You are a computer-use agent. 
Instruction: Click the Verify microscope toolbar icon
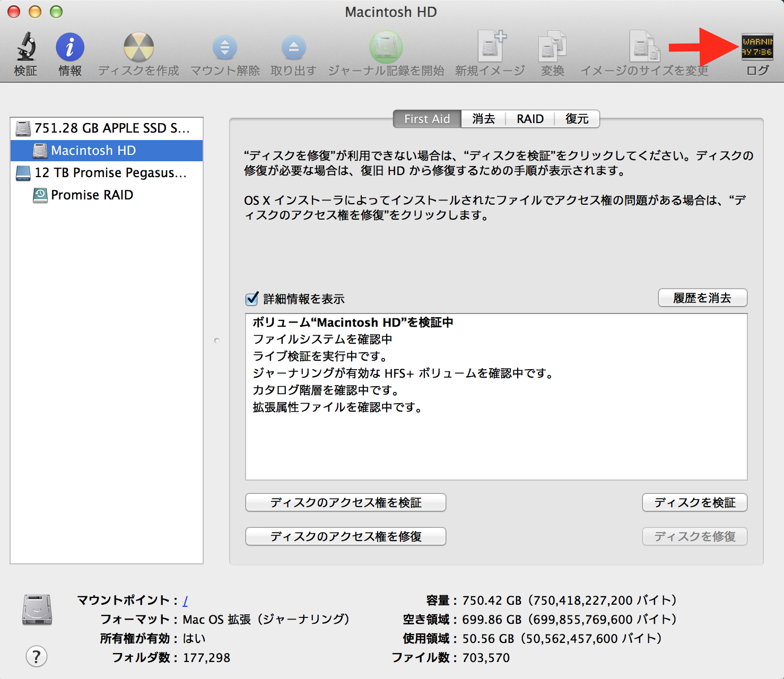25,47
